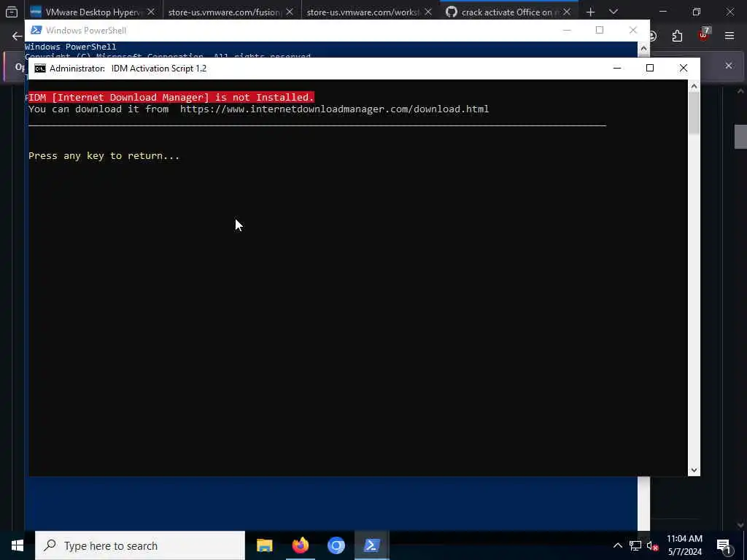Open the clock showing 11:04 AM

[684, 545]
